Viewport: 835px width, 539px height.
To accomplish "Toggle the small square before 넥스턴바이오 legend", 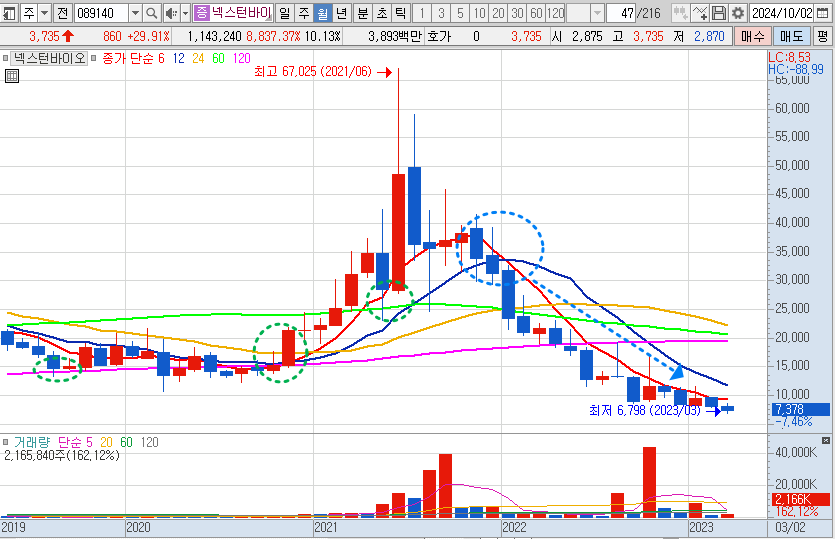I will coord(5,58).
